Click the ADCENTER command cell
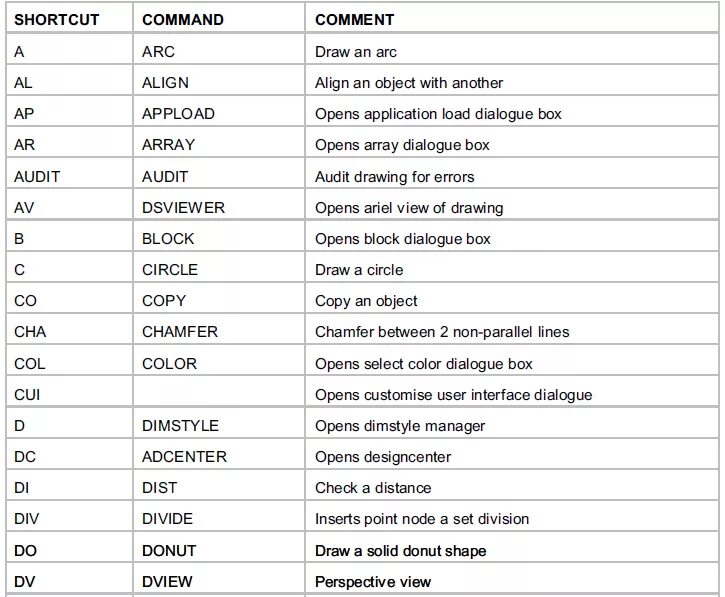725x597 pixels. 184,457
